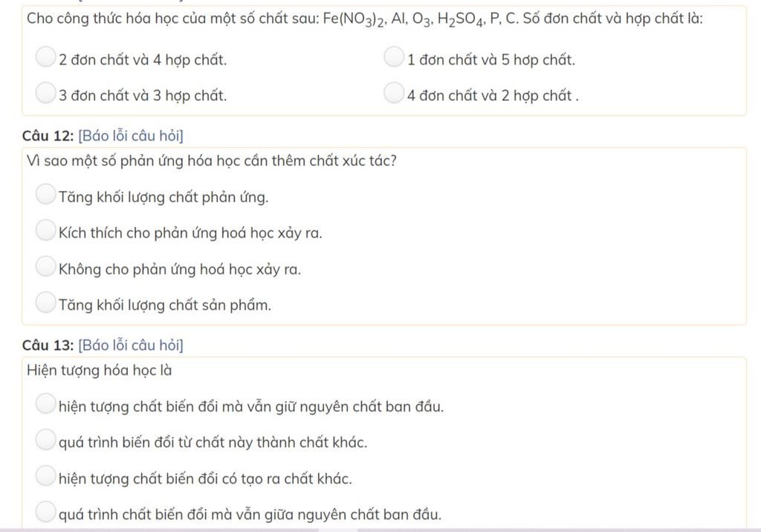Select 'Kích thích cho phản ứng hoá học xảy ra'
761x532 pixels.
click(47, 232)
